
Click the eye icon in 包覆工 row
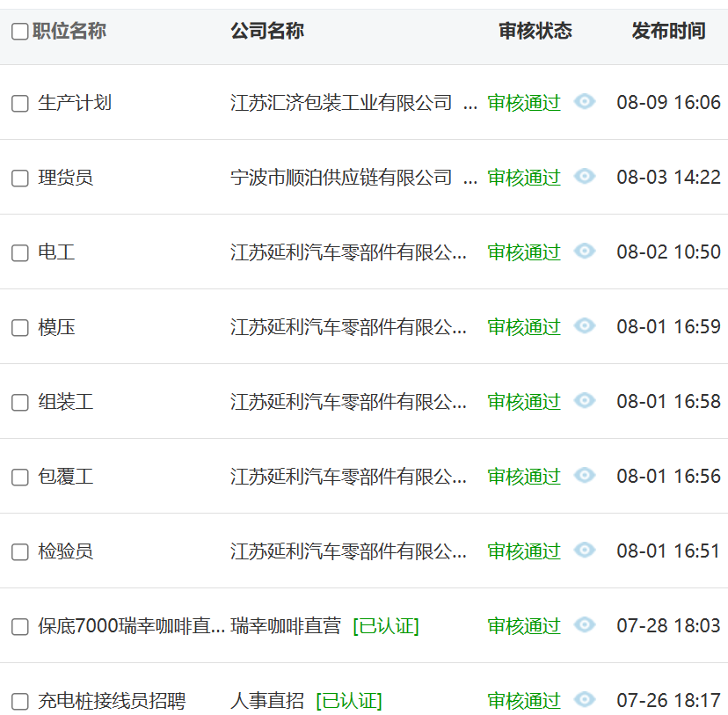pos(584,476)
